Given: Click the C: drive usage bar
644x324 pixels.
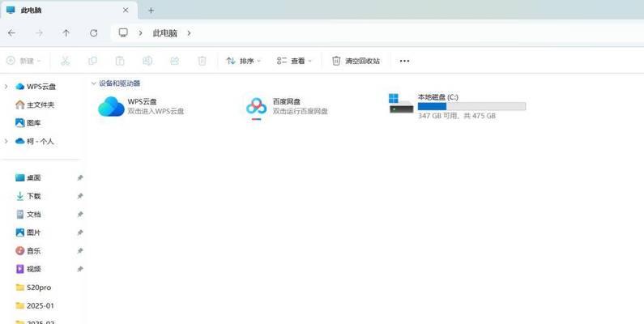Looking at the screenshot, I should click(471, 106).
